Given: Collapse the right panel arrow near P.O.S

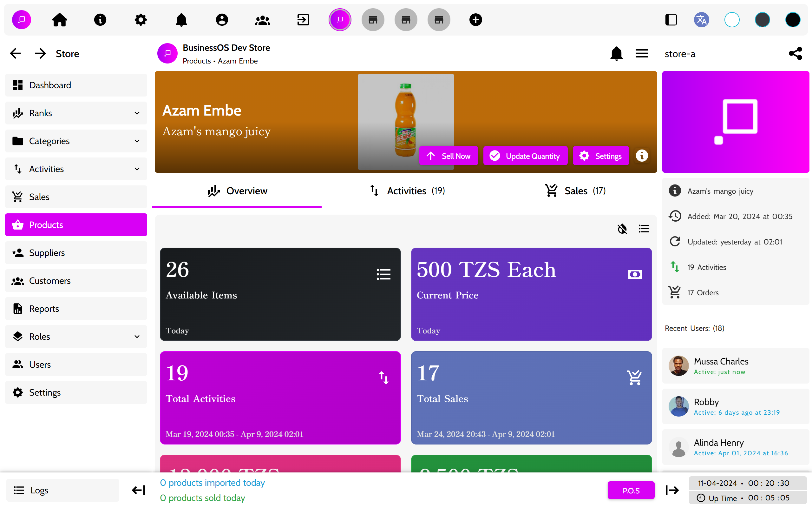Looking at the screenshot, I should (672, 491).
